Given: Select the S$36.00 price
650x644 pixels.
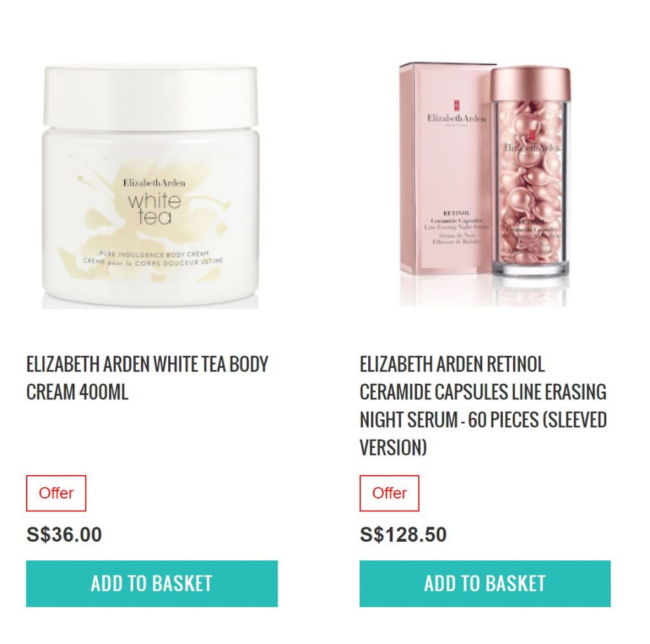Looking at the screenshot, I should point(64,534).
